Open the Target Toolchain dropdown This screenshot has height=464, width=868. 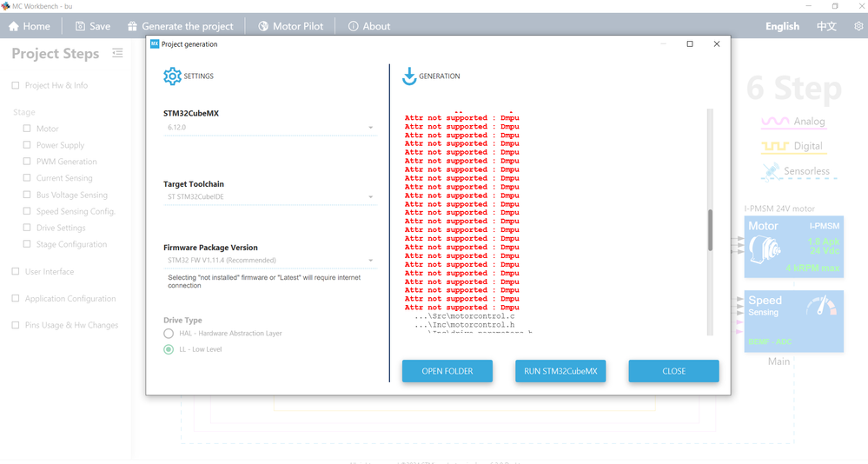pos(270,196)
